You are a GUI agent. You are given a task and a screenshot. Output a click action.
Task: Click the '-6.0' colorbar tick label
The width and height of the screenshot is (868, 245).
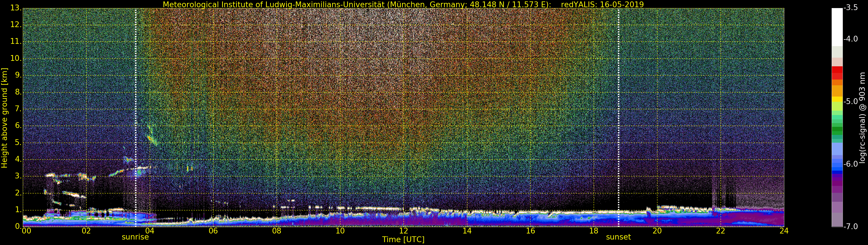tap(851, 164)
